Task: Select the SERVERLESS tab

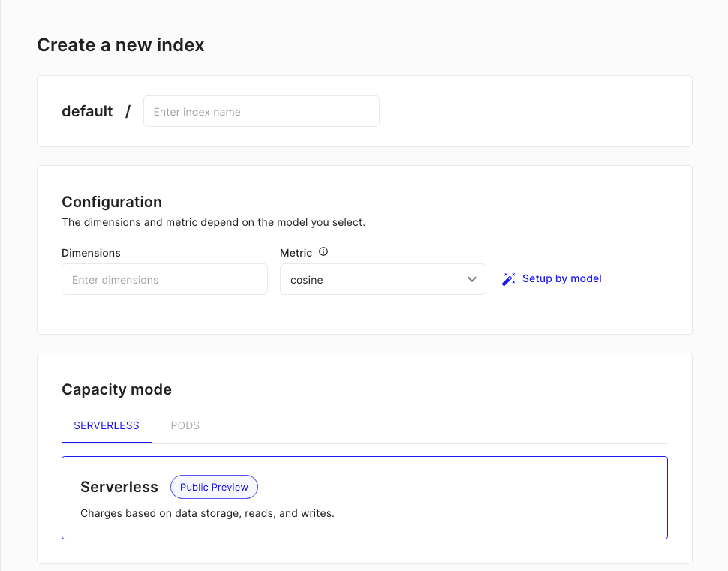Action: click(107, 425)
